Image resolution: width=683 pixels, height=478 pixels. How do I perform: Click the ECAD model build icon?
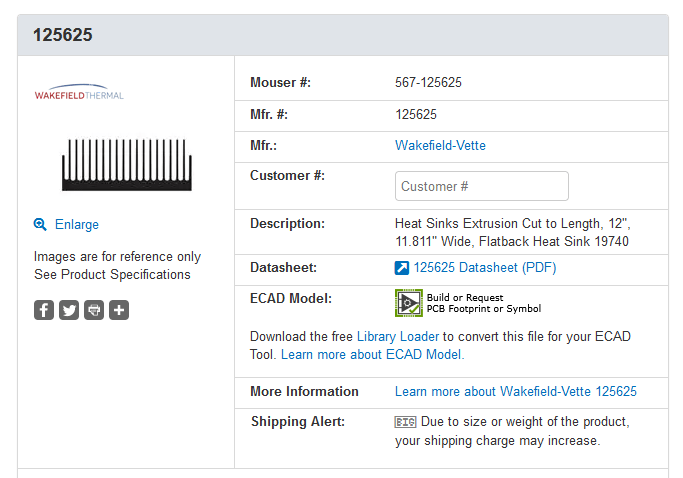coord(409,303)
